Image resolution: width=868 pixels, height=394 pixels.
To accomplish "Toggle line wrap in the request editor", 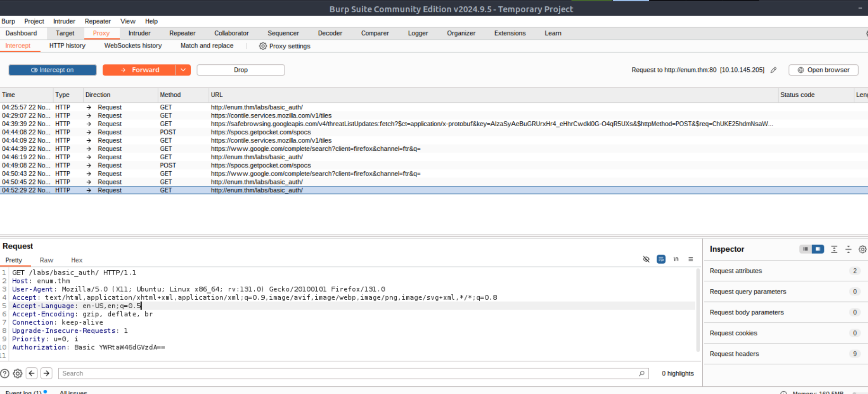I will pyautogui.click(x=661, y=259).
